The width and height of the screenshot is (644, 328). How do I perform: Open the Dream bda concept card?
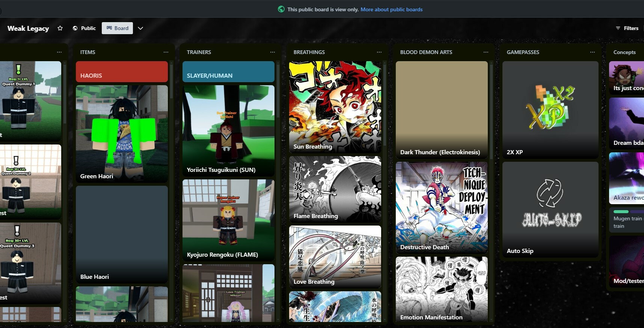click(626, 123)
